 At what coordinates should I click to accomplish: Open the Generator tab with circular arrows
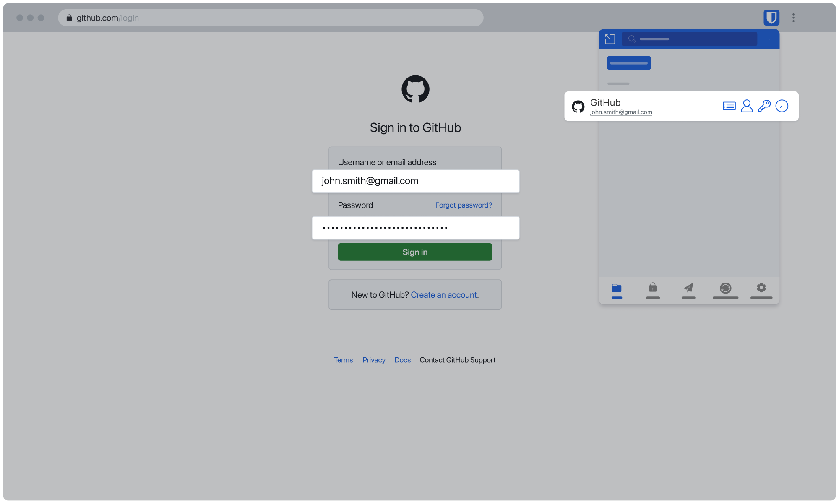(725, 288)
